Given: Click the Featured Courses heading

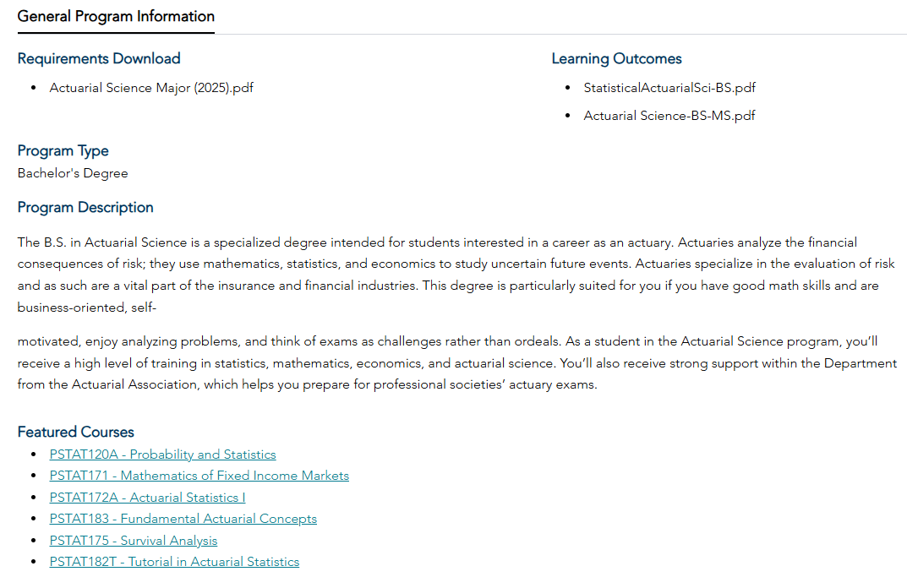Looking at the screenshot, I should 76,432.
